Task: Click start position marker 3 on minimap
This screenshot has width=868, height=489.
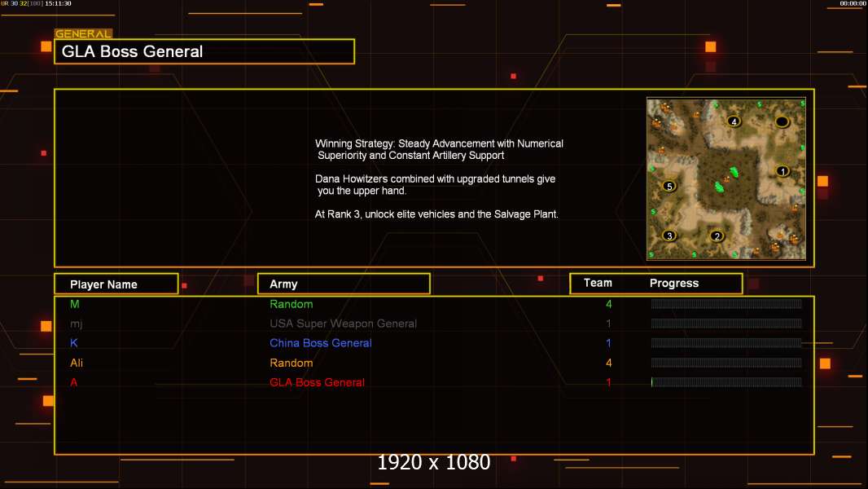Action: pyautogui.click(x=669, y=236)
